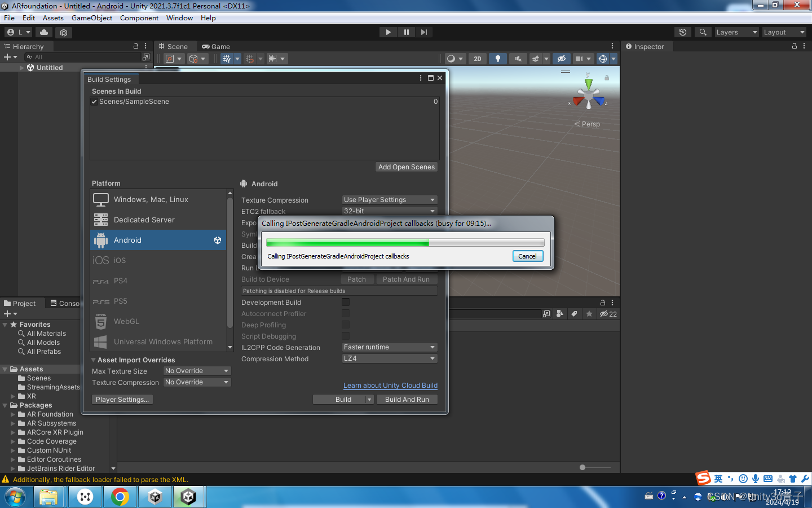Open the IL2CPP Code Generation dropdown
This screenshot has height=508, width=812.
390,347
